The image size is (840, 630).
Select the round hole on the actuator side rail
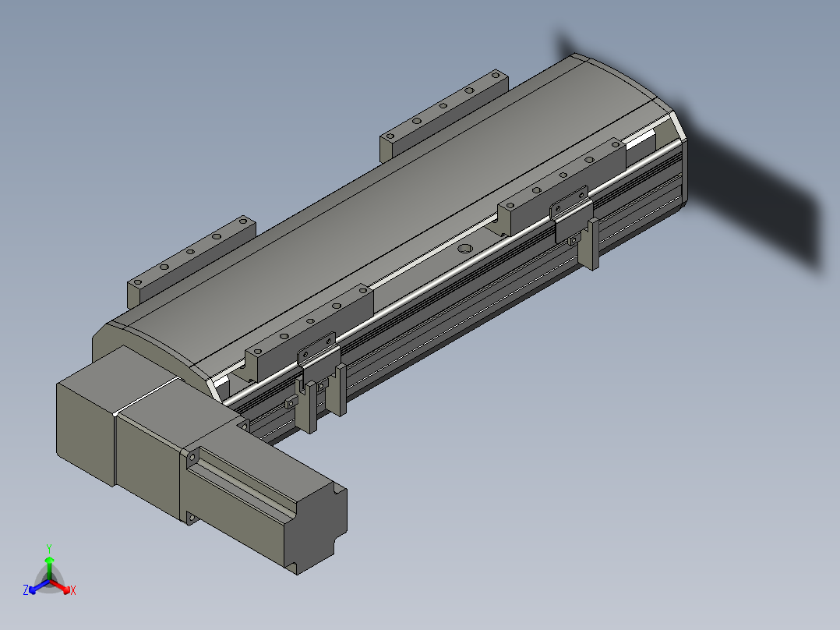click(465, 248)
